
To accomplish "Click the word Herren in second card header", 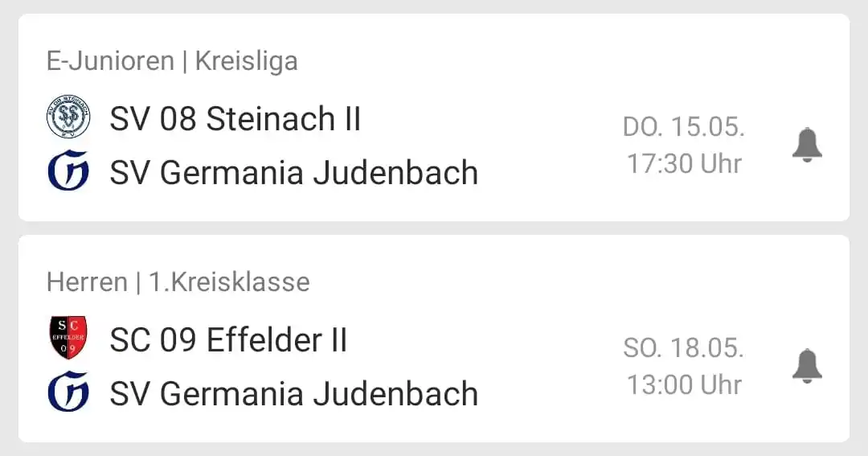I will pyautogui.click(x=87, y=282).
